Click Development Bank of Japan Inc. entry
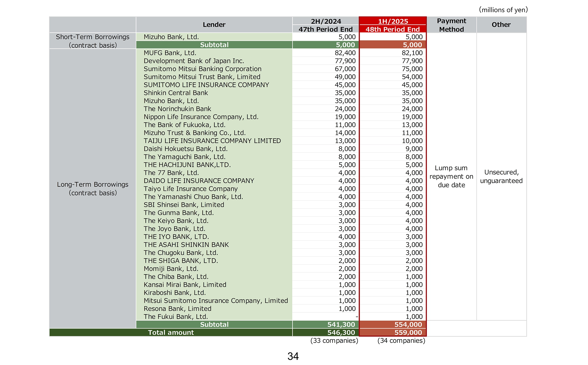 (x=194, y=61)
